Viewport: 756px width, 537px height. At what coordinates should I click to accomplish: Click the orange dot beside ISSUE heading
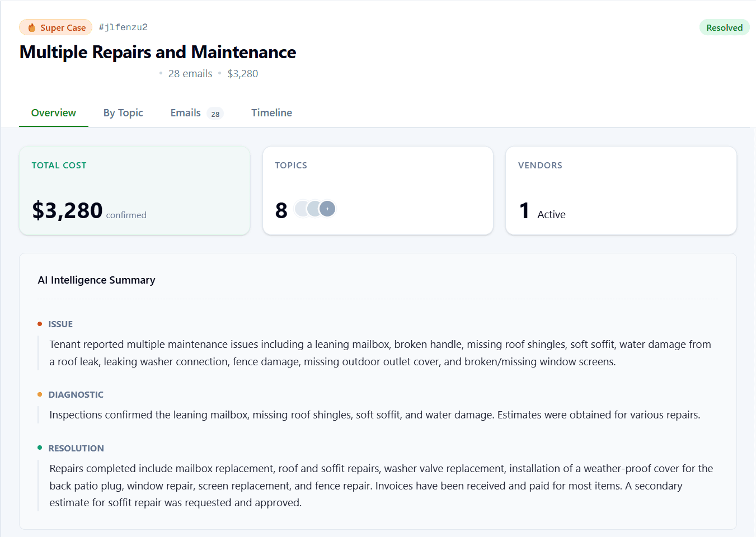40,324
